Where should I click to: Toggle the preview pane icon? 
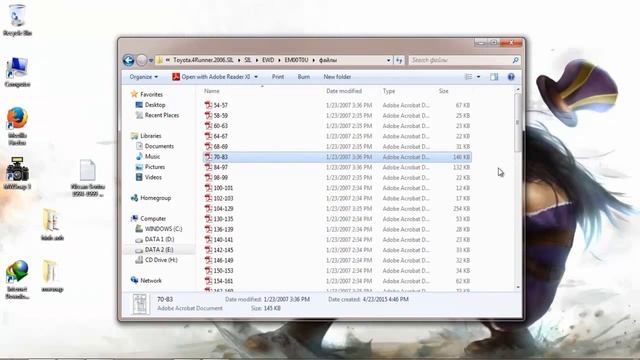[494, 77]
